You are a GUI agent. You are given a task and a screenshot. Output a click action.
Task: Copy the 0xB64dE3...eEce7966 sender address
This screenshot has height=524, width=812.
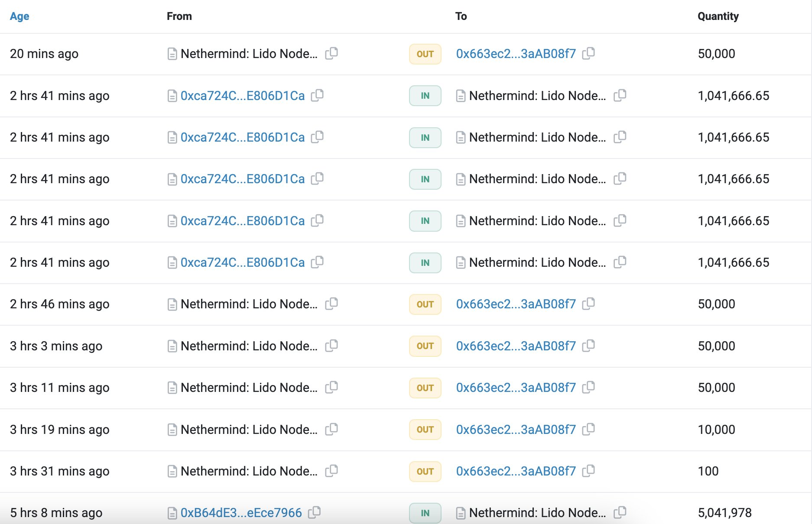(315, 512)
